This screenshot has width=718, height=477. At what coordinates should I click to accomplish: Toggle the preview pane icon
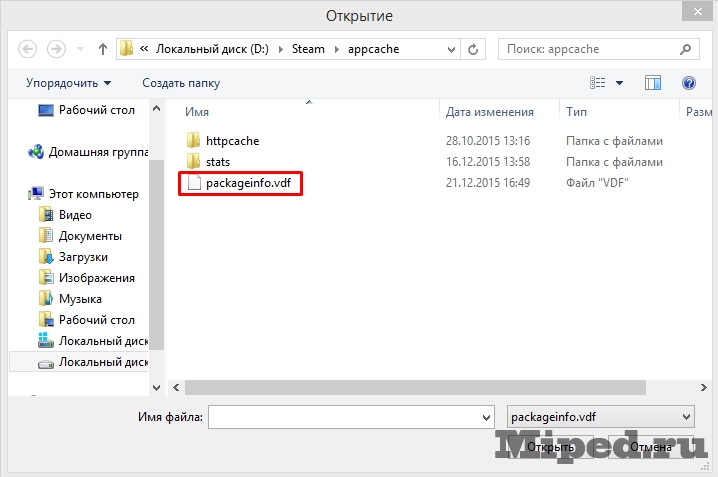pyautogui.click(x=653, y=83)
